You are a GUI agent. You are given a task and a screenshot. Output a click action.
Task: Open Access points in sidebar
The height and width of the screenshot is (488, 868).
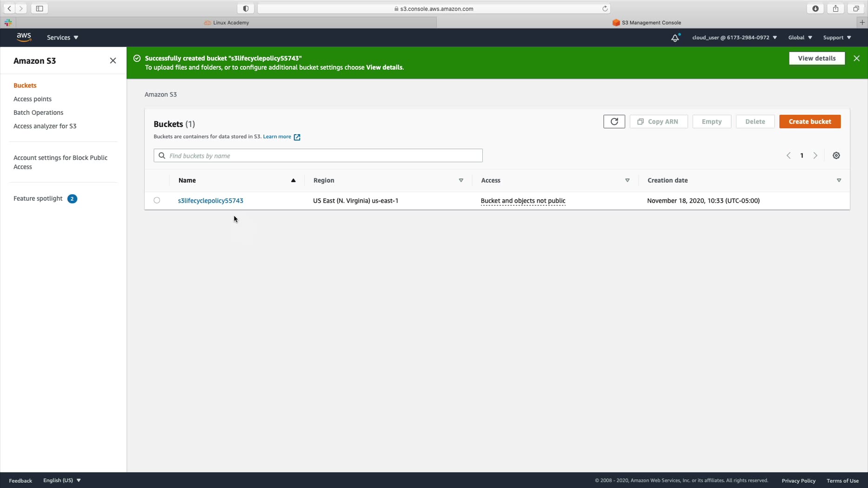point(33,99)
